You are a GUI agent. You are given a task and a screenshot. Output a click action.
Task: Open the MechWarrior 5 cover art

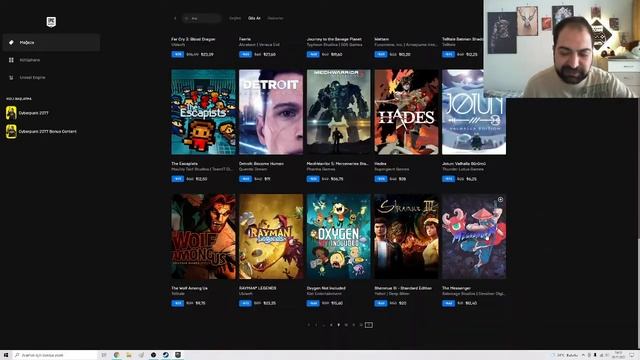coord(339,112)
